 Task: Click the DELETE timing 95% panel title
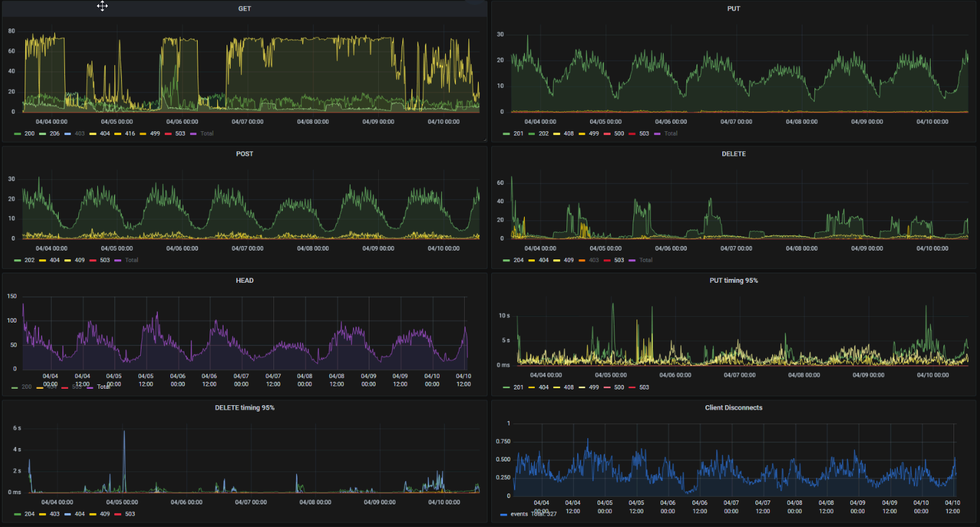(x=244, y=408)
